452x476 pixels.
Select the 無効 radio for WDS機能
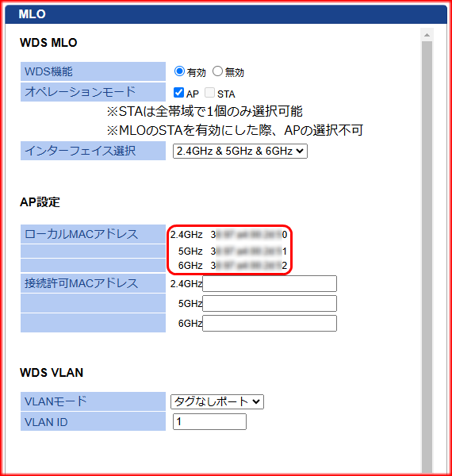click(217, 71)
